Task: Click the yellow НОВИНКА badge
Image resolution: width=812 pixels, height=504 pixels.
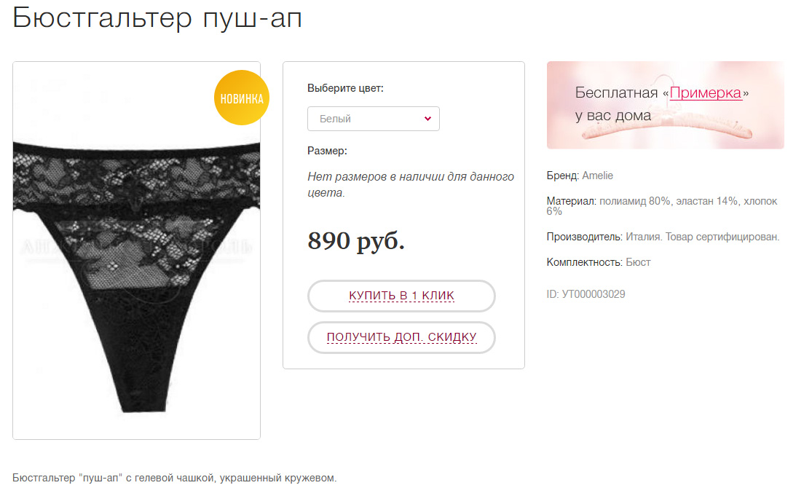Action: point(241,98)
